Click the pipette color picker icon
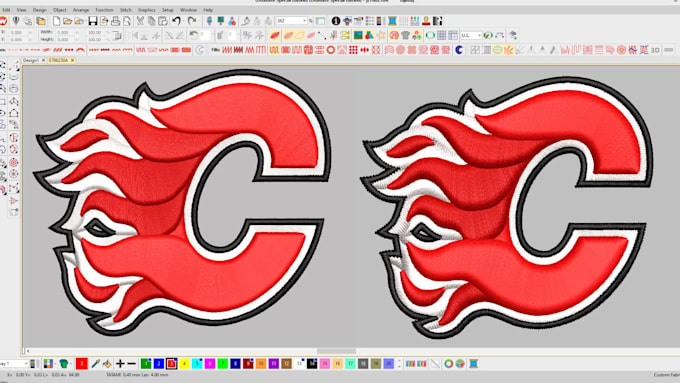 pyautogui.click(x=95, y=363)
